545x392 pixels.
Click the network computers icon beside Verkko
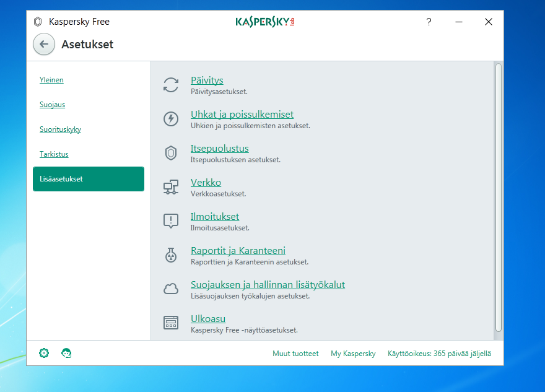pyautogui.click(x=171, y=187)
